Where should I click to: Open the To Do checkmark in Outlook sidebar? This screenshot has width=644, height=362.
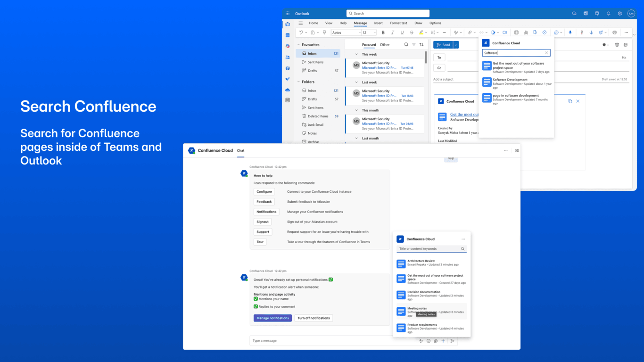288,79
